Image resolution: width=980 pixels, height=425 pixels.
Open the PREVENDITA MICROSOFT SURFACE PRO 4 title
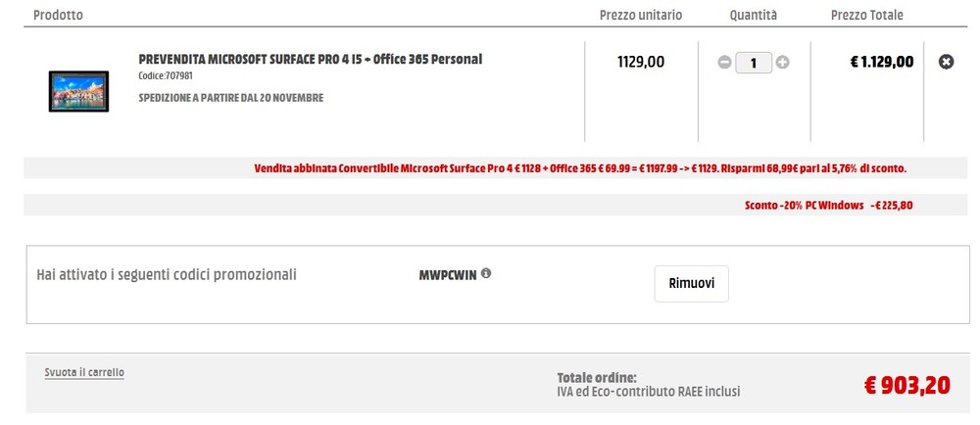[x=310, y=60]
